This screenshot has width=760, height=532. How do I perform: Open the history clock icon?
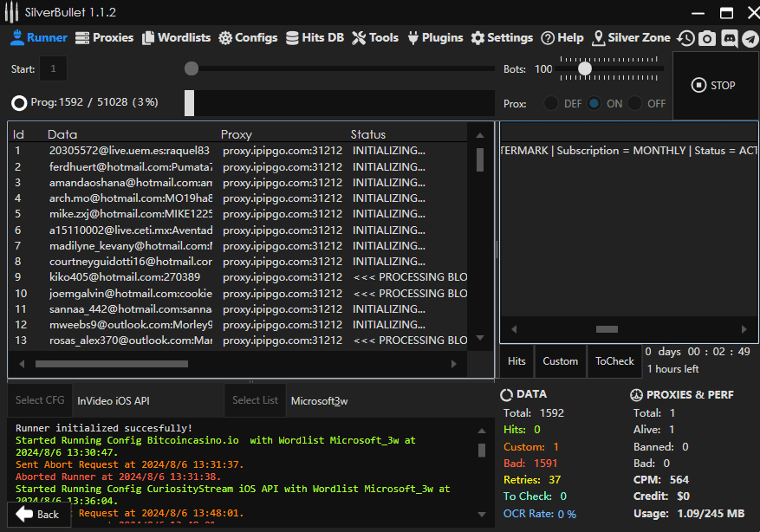click(x=685, y=38)
